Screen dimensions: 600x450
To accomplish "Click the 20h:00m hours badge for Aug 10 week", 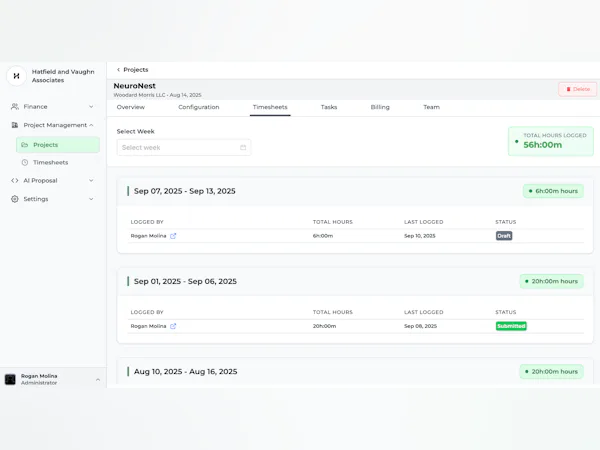I will coord(551,372).
